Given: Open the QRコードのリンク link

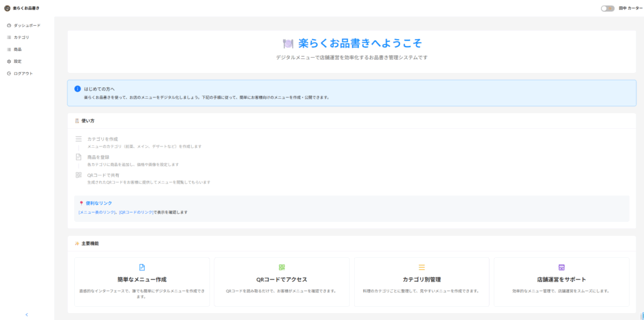Looking at the screenshot, I should tap(136, 212).
